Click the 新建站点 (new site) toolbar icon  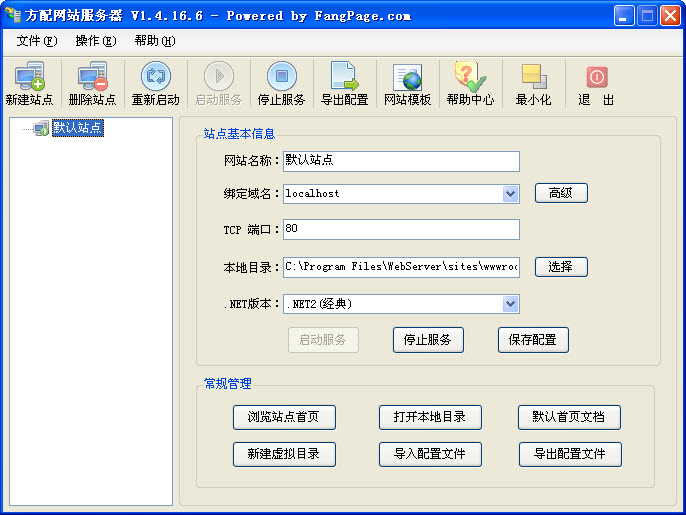[x=29, y=83]
